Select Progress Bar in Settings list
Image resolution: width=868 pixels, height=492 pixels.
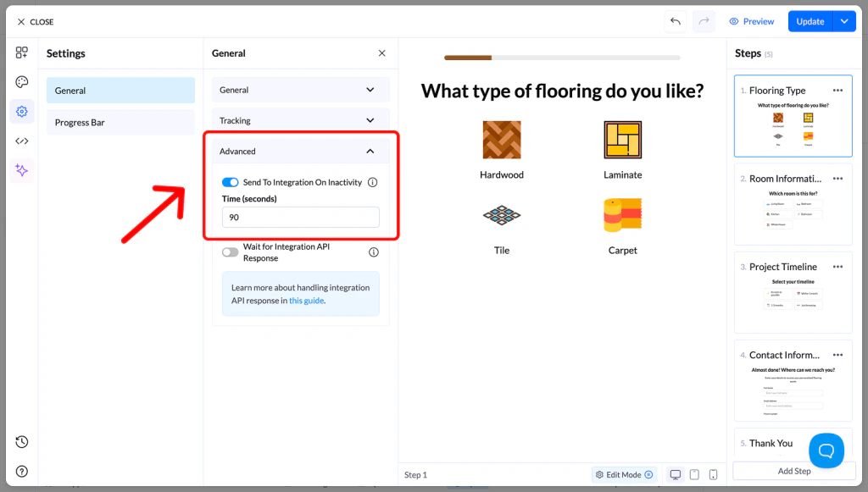pyautogui.click(x=120, y=122)
